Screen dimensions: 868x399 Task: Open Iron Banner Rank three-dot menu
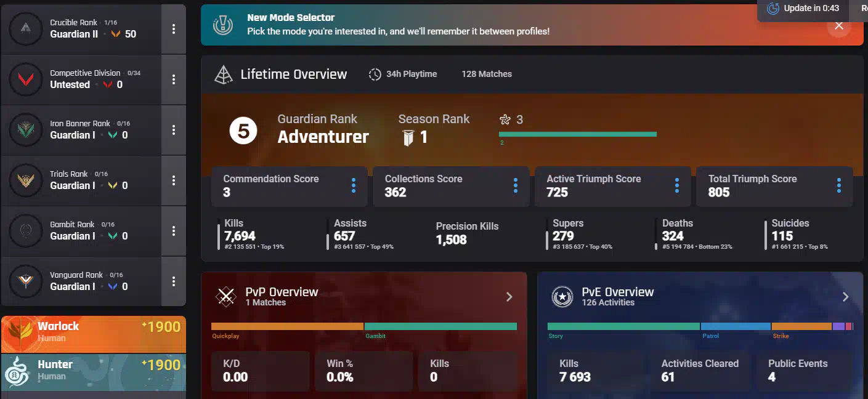174,130
